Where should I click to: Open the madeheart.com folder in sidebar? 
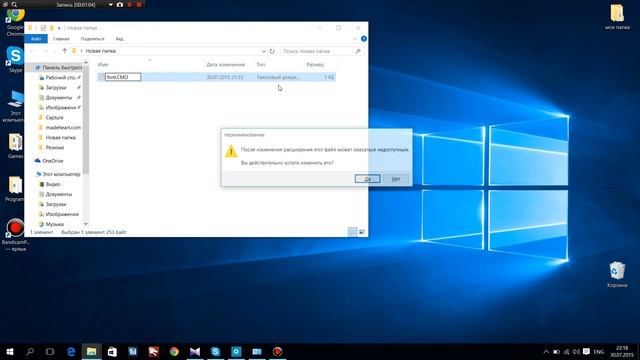62,127
